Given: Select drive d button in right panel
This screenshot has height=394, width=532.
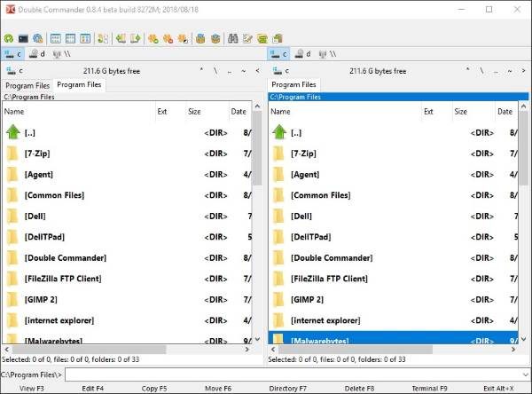Looking at the screenshot, I should click(303, 54).
